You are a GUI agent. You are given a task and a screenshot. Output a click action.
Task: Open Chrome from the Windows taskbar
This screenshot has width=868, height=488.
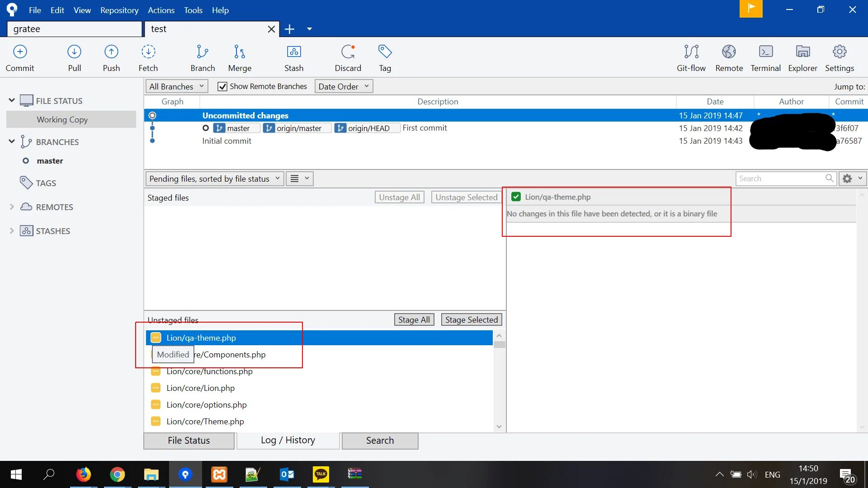pos(117,474)
